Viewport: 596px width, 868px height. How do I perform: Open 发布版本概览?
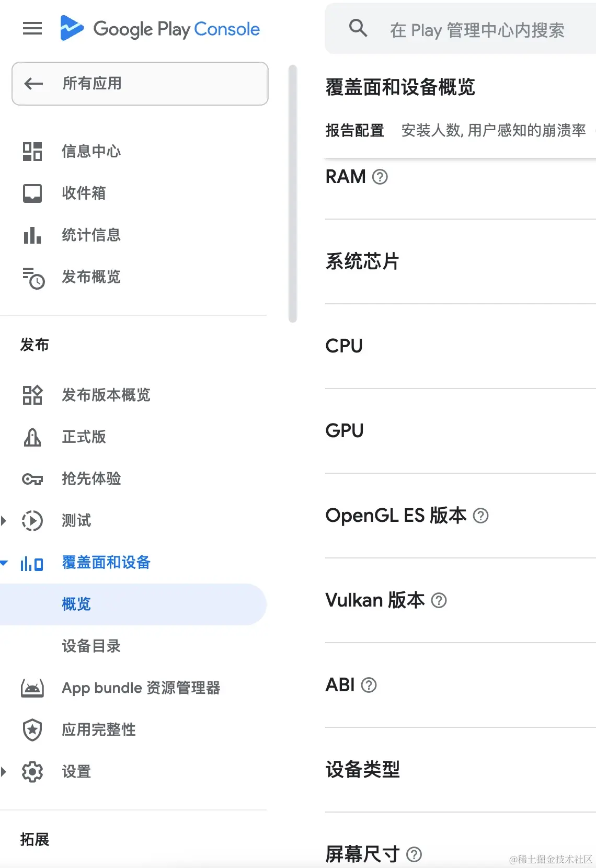tap(106, 395)
